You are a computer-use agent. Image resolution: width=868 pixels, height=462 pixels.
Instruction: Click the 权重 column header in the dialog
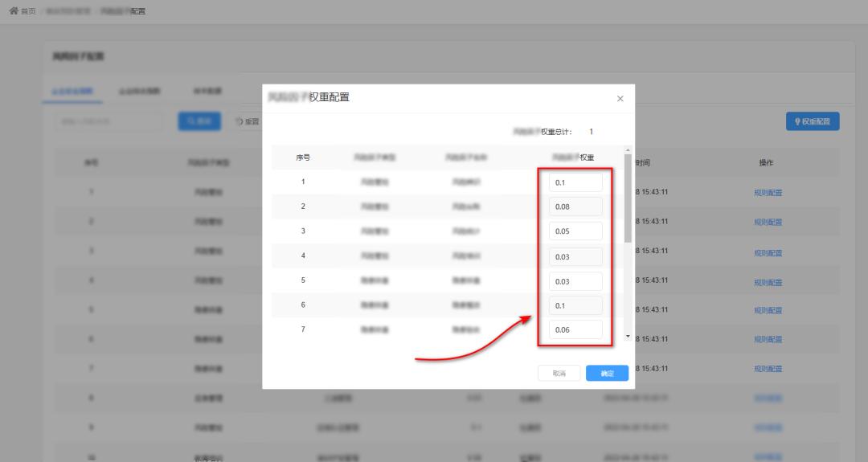[x=573, y=157]
